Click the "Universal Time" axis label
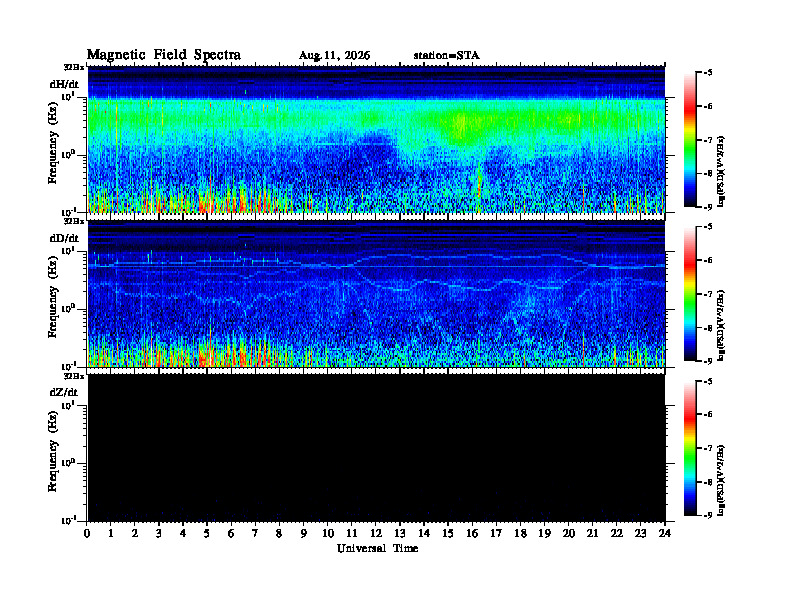This screenshot has width=792, height=612. [377, 548]
